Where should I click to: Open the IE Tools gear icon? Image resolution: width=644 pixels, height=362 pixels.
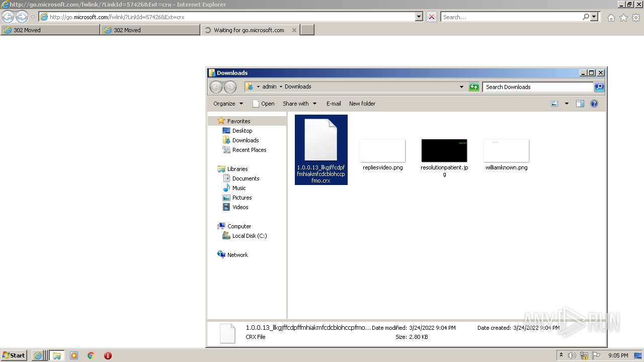pos(636,18)
